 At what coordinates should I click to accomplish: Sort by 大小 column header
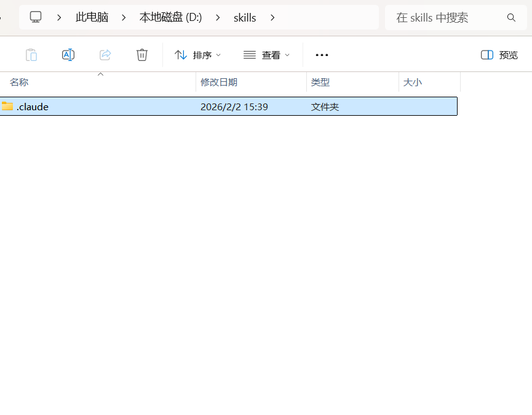tap(429, 82)
